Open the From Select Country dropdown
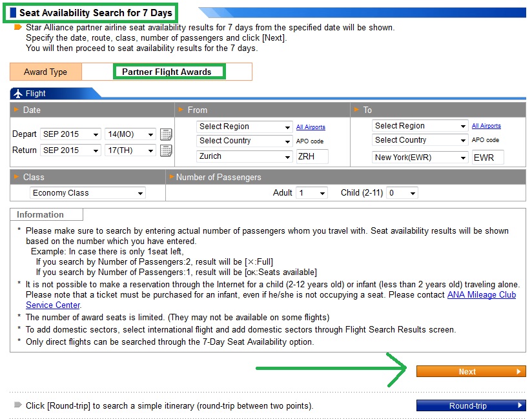 pyautogui.click(x=244, y=141)
